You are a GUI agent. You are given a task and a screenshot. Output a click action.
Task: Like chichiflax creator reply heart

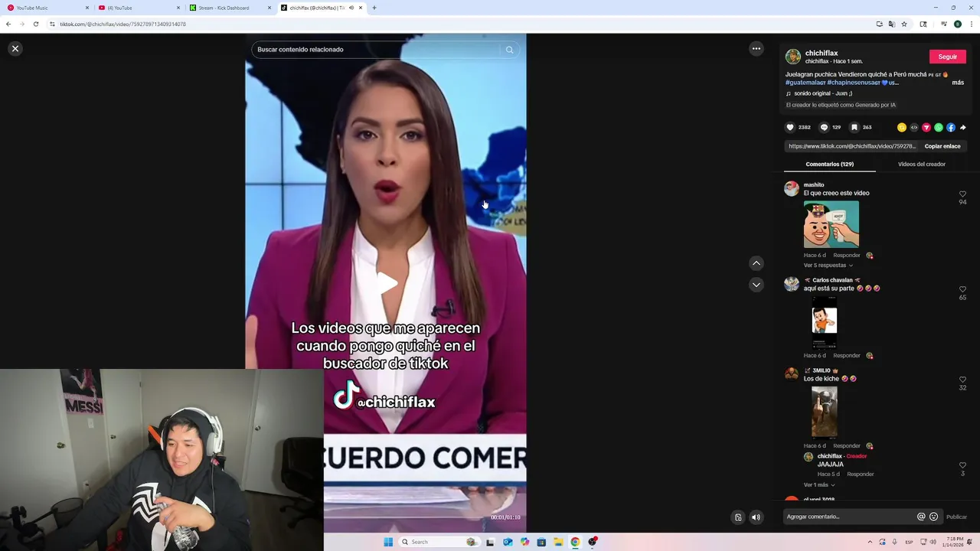962,465
